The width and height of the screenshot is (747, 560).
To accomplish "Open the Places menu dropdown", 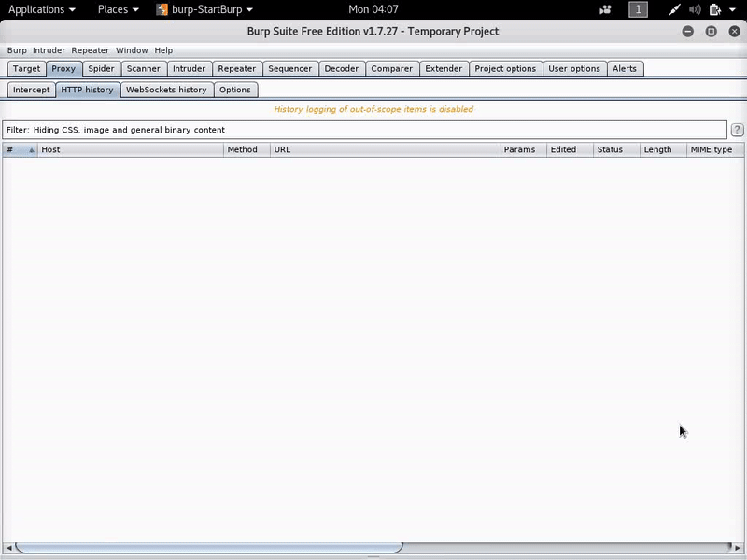I will click(118, 9).
